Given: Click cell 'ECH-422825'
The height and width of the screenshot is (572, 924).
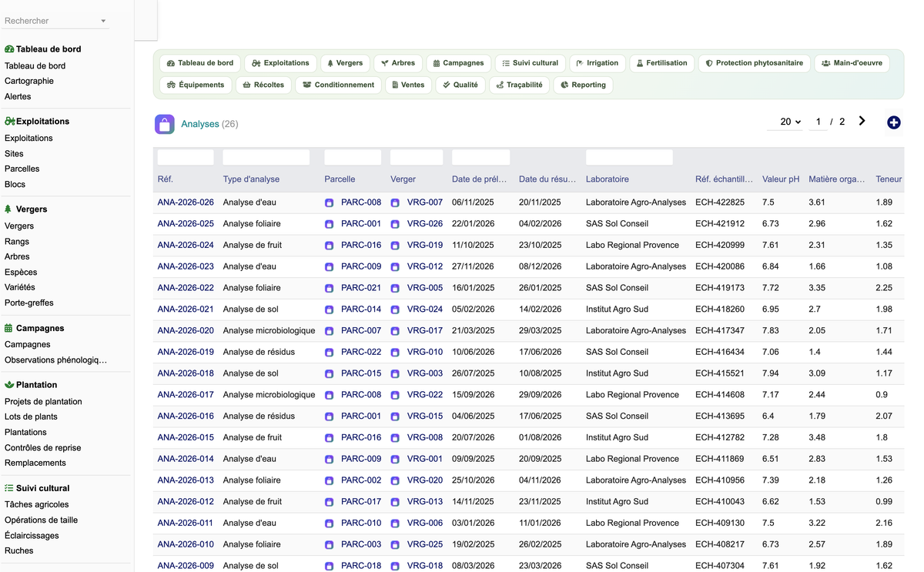Looking at the screenshot, I should point(720,202).
